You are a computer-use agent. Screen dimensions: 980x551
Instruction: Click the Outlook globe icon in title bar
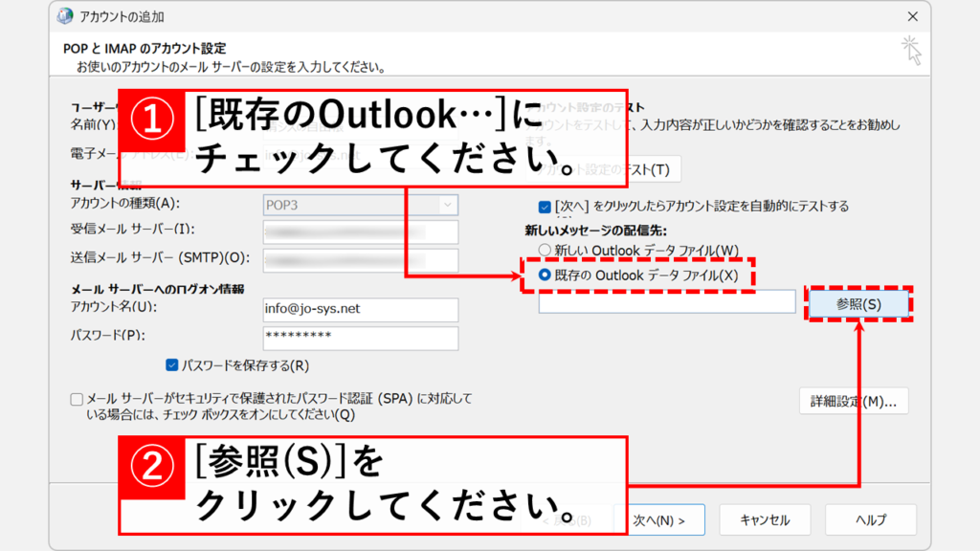tap(64, 16)
